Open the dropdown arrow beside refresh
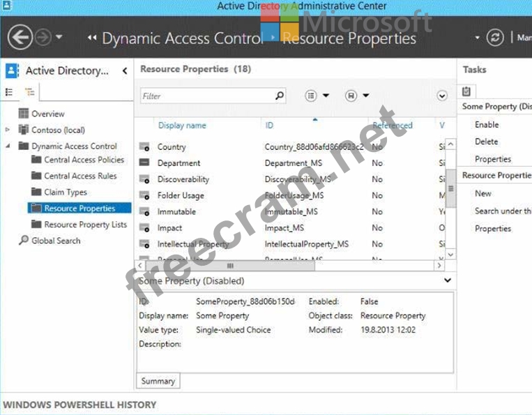The image size is (532, 415). (x=478, y=38)
